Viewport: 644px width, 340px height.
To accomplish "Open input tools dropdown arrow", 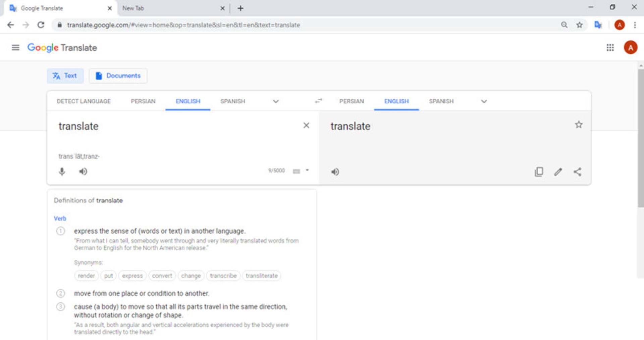I will [307, 171].
